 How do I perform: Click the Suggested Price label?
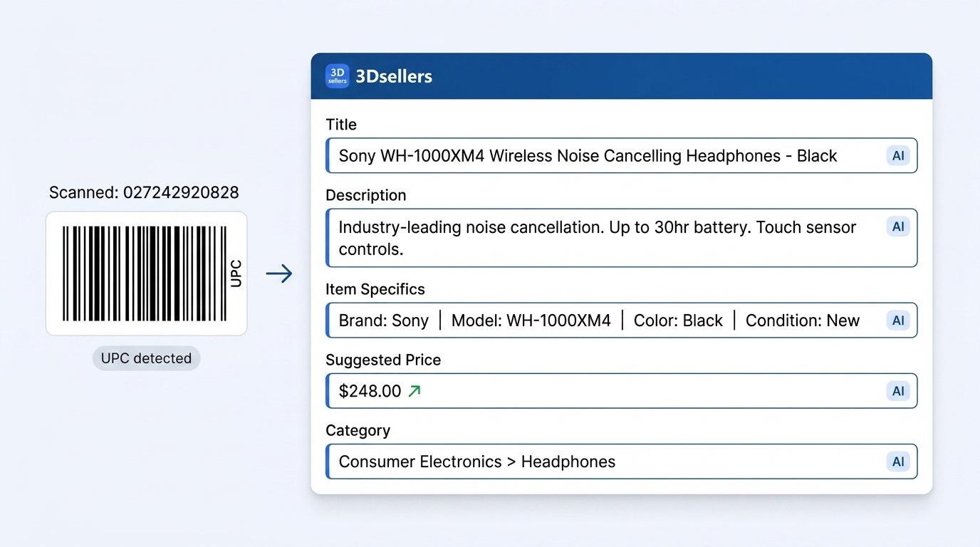[383, 360]
